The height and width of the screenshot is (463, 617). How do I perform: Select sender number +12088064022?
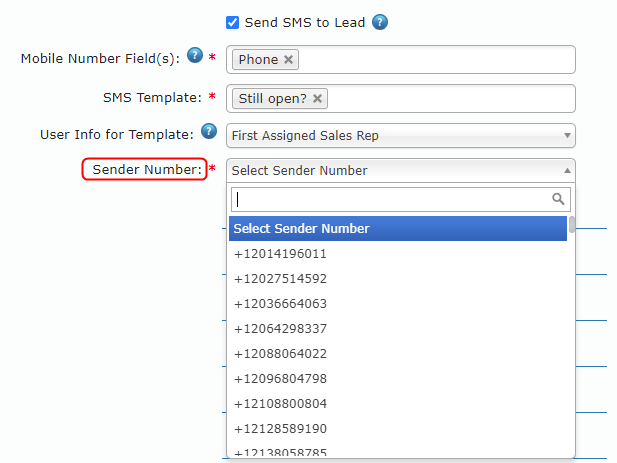(x=398, y=354)
